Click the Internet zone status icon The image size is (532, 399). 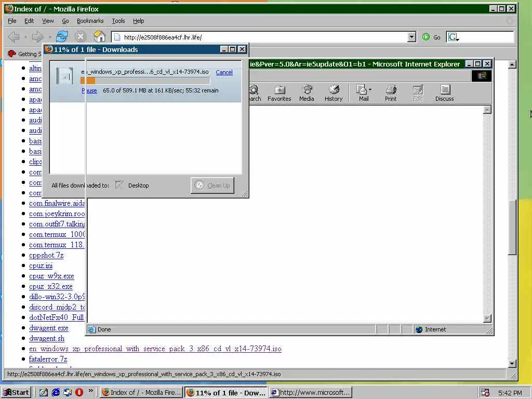pos(419,329)
